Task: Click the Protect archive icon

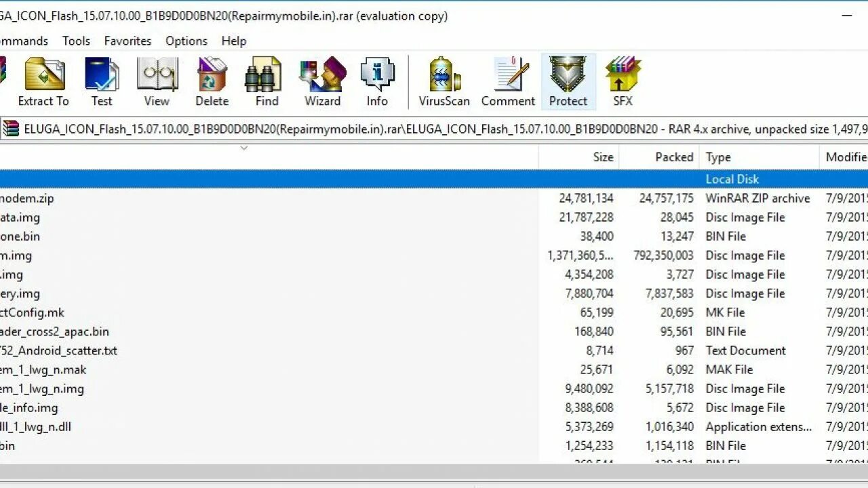Action: point(568,82)
